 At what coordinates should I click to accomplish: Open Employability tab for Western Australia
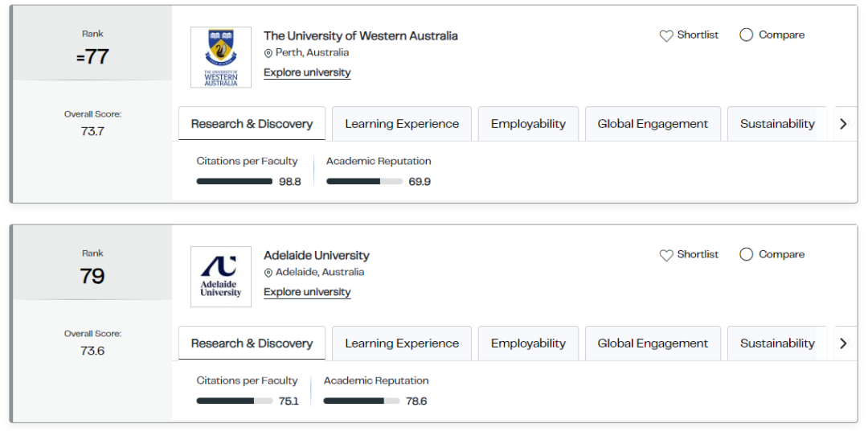pyautogui.click(x=528, y=124)
